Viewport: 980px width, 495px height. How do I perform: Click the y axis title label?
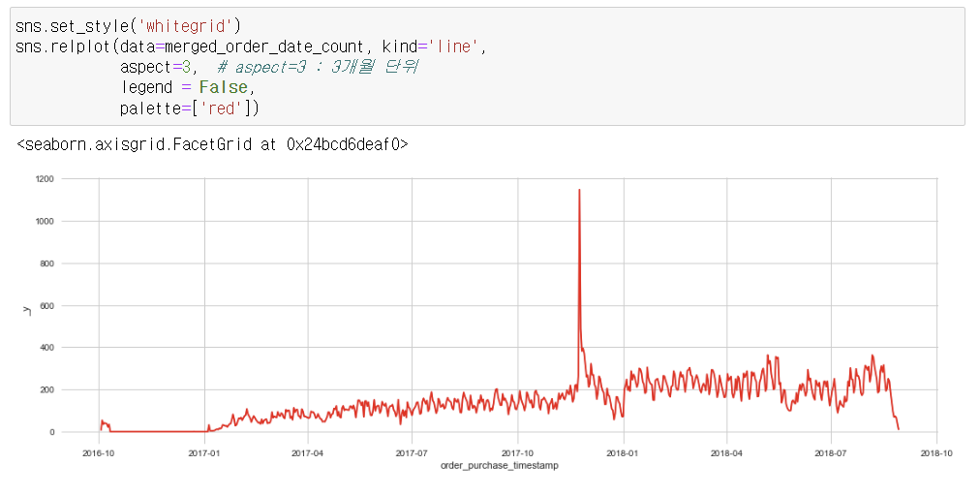tap(27, 309)
